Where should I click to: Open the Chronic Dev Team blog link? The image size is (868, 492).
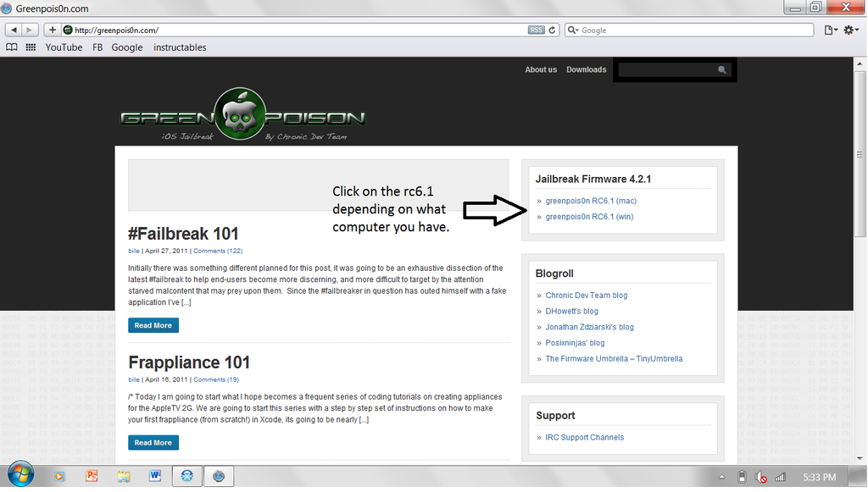(x=586, y=295)
